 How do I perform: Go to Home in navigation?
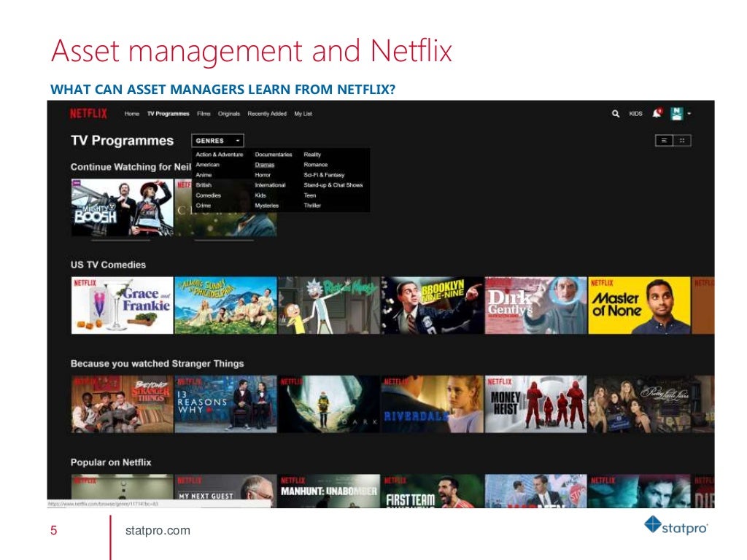pyautogui.click(x=132, y=114)
